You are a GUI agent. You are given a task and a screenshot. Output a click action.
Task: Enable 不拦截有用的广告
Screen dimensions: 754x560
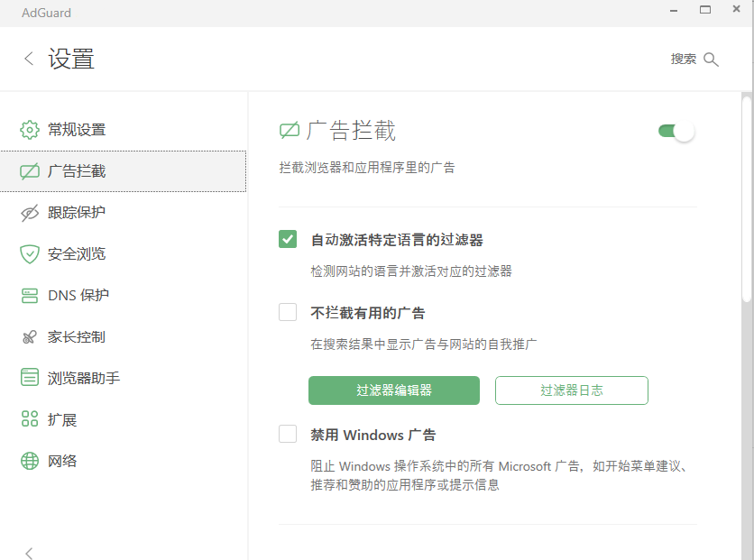click(288, 312)
